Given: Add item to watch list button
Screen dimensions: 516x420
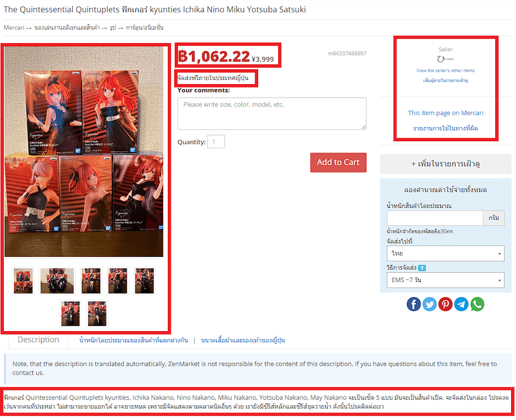Looking at the screenshot, I should click(445, 164).
